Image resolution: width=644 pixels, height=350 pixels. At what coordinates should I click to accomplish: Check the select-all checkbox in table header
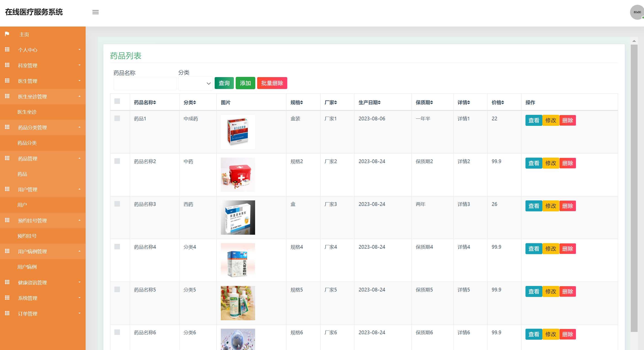click(x=117, y=101)
